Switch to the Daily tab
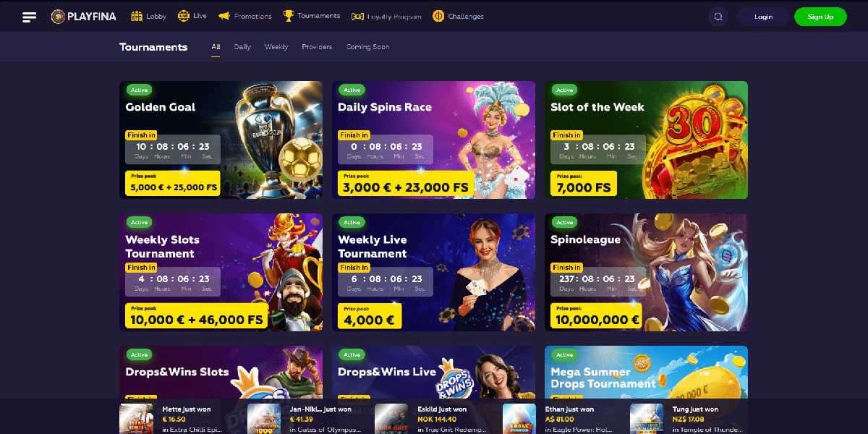The width and height of the screenshot is (868, 434). coord(242,47)
